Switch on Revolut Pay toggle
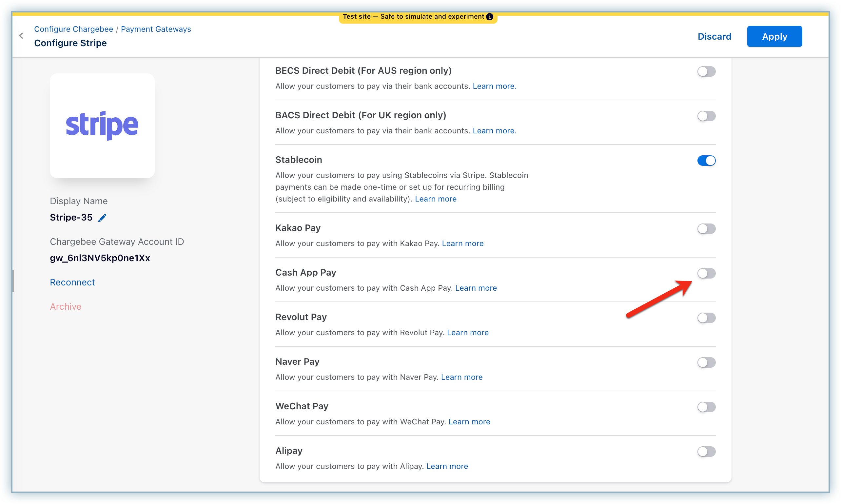 point(706,318)
